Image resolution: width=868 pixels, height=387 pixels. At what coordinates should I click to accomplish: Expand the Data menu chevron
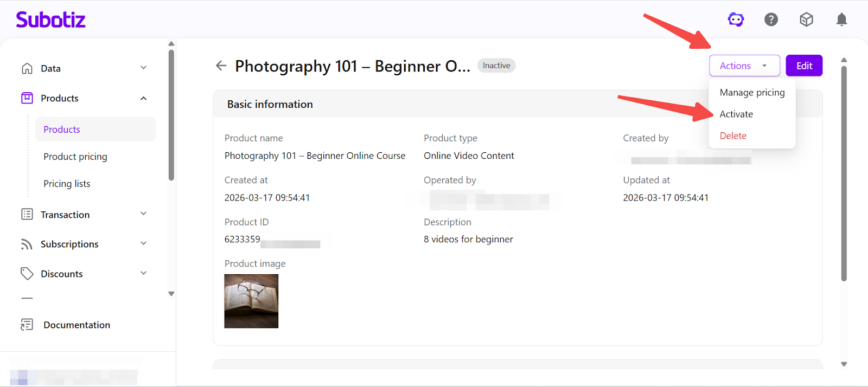144,68
